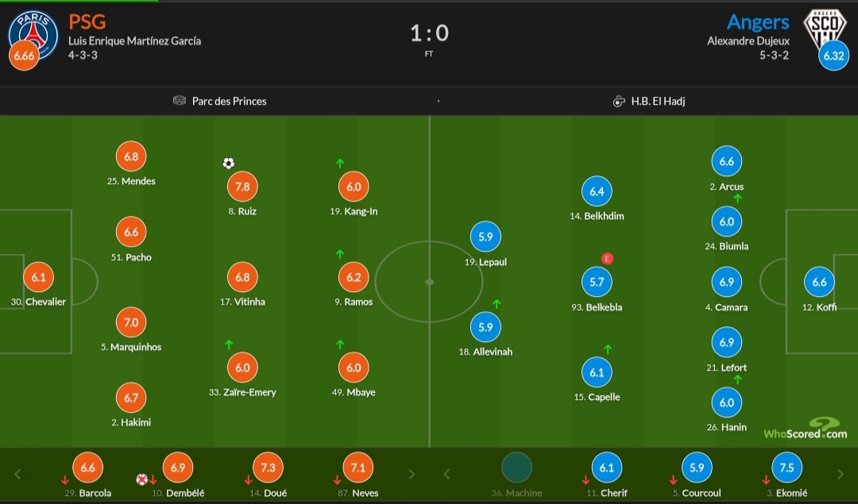Click the red card badge above Belkebla
Screen dimensions: 858x504
pyautogui.click(x=608, y=258)
